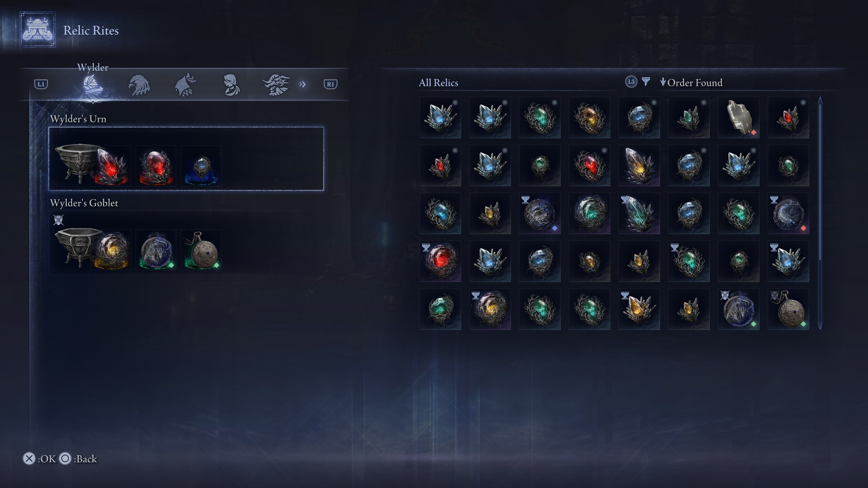
Task: Expand more characters with double chevron
Action: pos(302,84)
